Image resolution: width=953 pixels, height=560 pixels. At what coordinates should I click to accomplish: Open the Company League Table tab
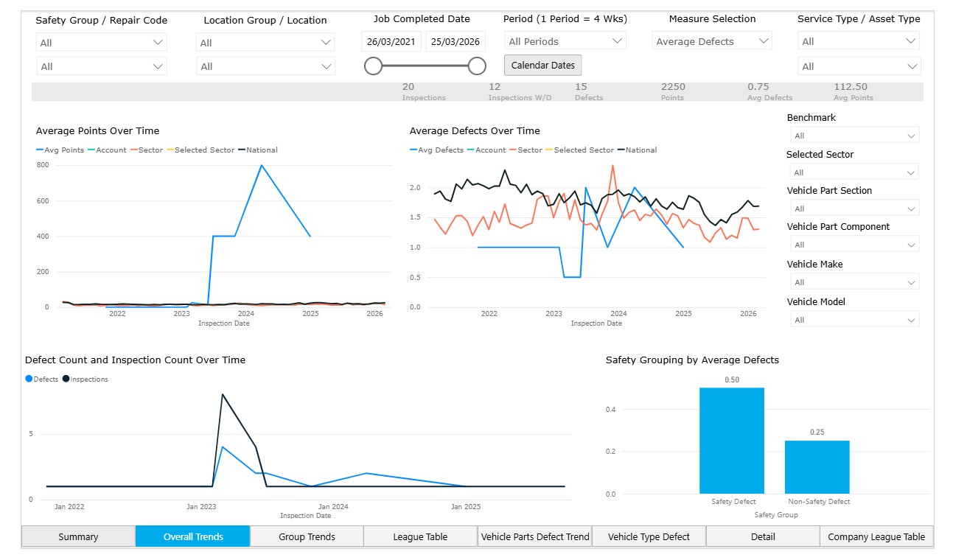point(876,536)
